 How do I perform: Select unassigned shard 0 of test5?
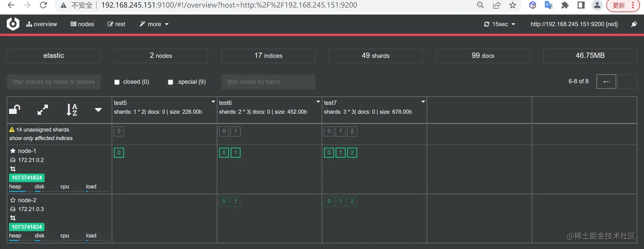coord(119,131)
